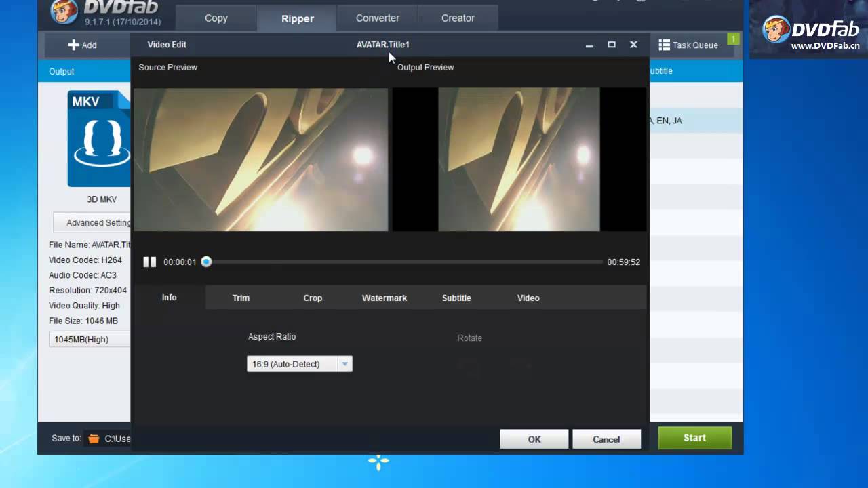Switch to the Trim tab
This screenshot has width=868, height=488.
coord(241,298)
